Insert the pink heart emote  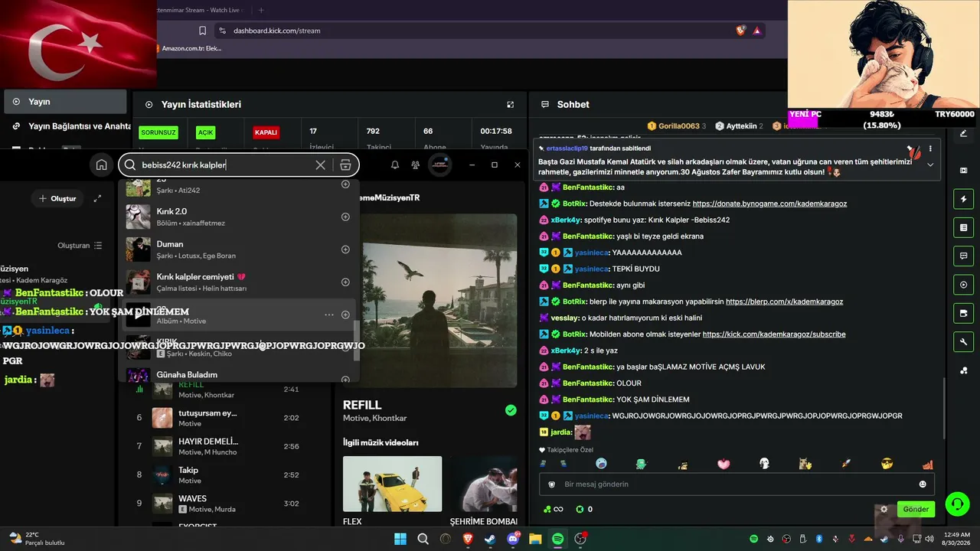click(724, 464)
